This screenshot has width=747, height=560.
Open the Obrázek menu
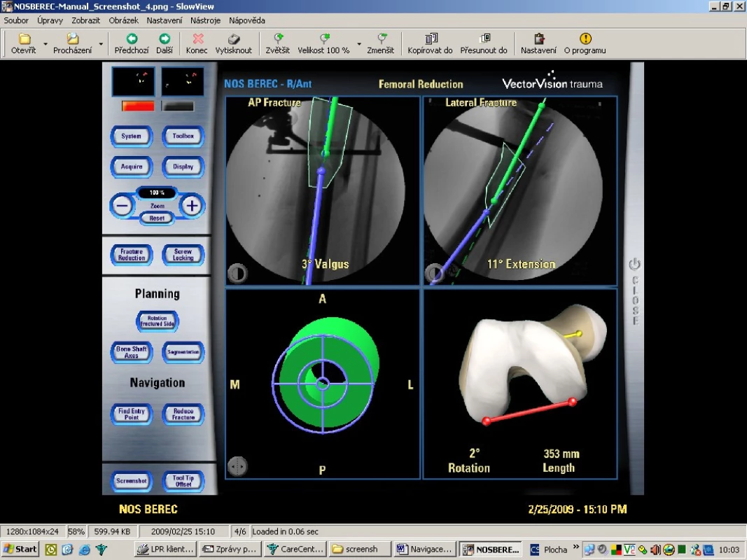[x=123, y=20]
